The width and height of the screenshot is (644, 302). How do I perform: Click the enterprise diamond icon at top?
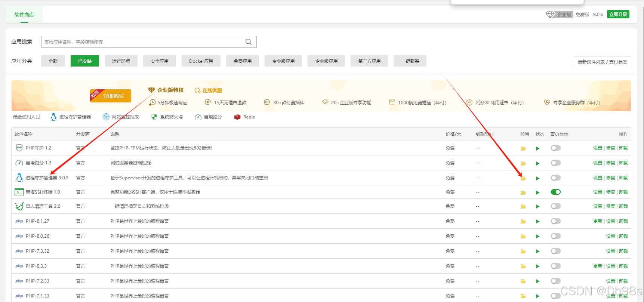point(550,14)
